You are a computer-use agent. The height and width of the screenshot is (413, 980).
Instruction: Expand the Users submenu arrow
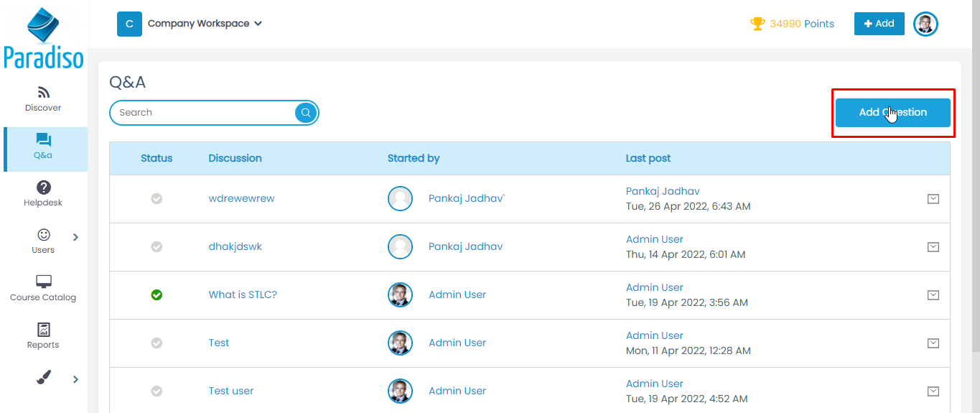tap(75, 238)
